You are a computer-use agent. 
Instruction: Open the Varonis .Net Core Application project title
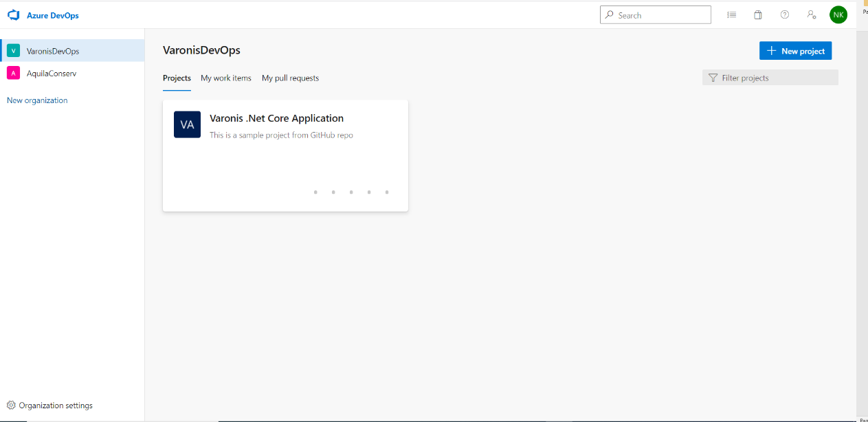tap(276, 118)
